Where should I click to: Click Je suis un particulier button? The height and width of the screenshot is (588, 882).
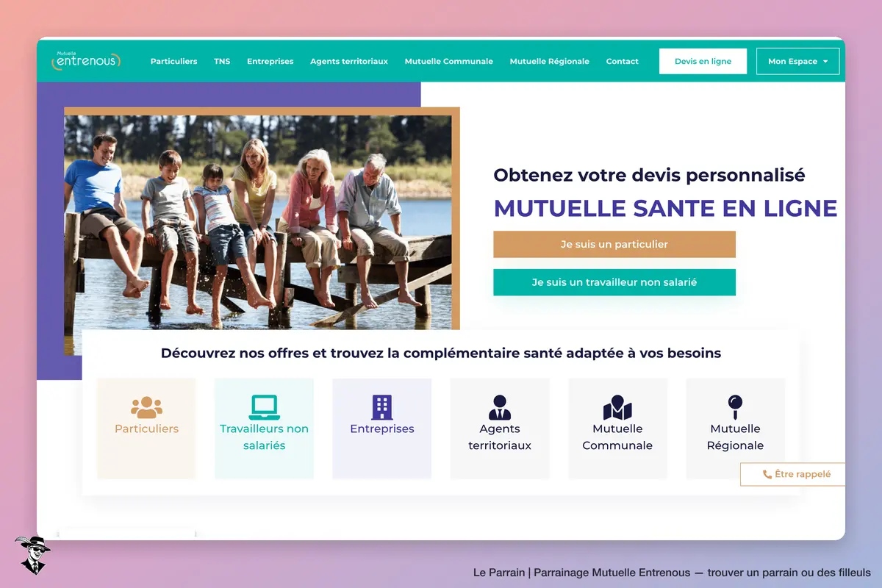[x=614, y=244]
